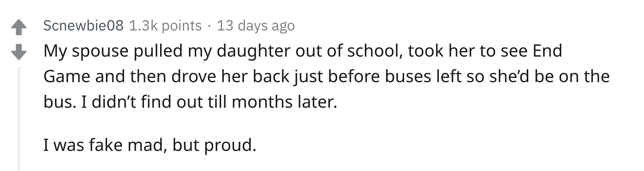Click the word 'spouse' in the comment
The width and height of the screenshot is (644, 171).
100,51
